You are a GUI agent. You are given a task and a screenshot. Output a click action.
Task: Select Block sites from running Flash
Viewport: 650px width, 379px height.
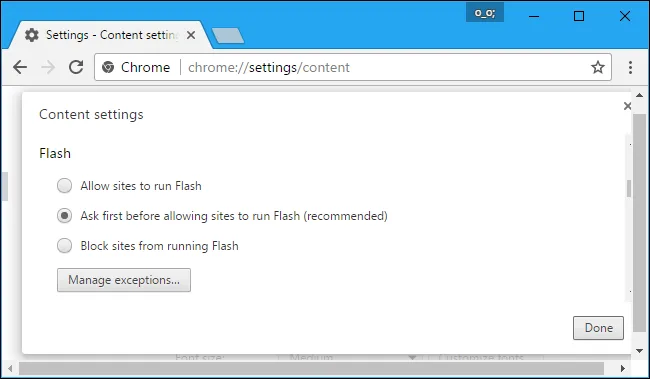(x=64, y=246)
